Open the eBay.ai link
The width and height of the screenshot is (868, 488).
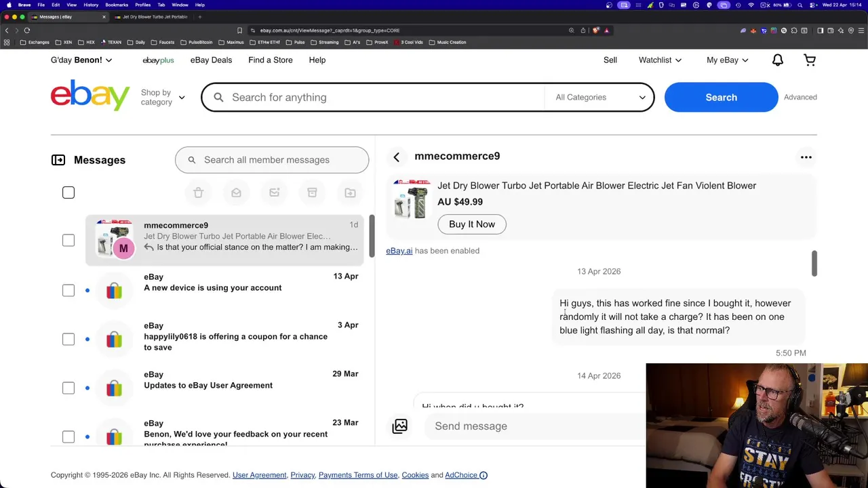(399, 251)
